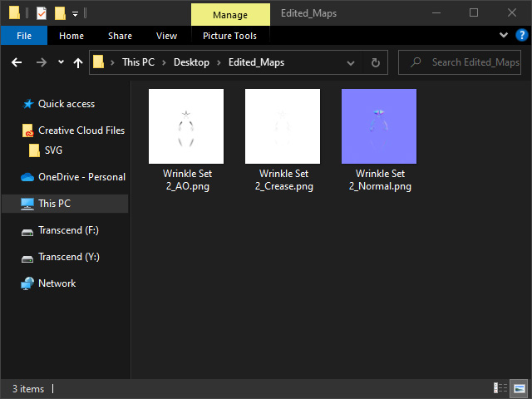This screenshot has height=399, width=532.
Task: Click the Properties icon in title bar
Action: [x=42, y=13]
